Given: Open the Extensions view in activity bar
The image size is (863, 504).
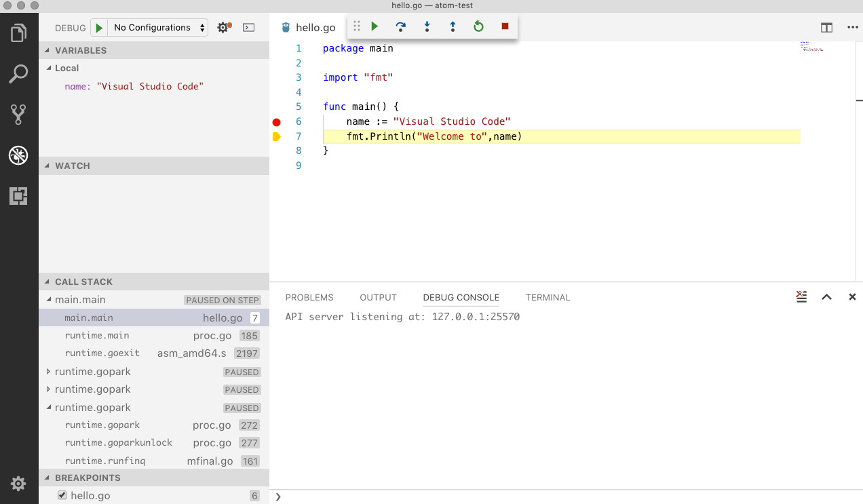Looking at the screenshot, I should pyautogui.click(x=19, y=197).
